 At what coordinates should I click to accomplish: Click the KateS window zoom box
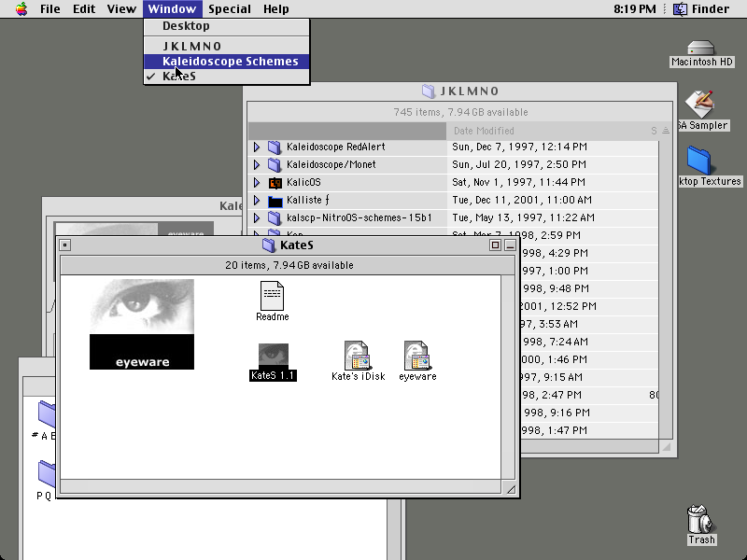coord(495,245)
